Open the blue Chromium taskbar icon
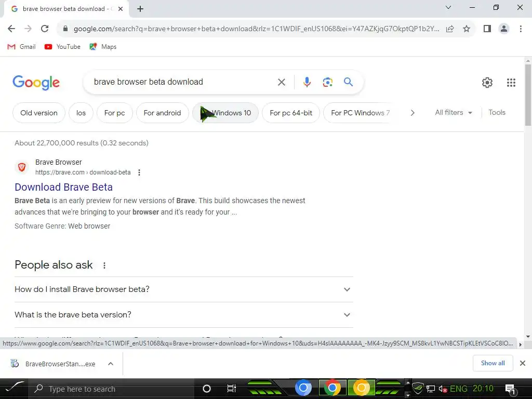The image size is (532, 399). [303, 388]
